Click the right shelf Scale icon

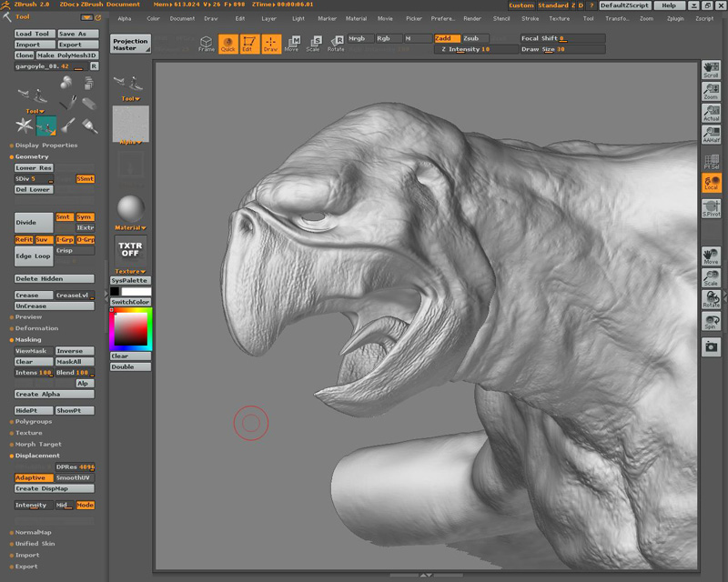pyautogui.click(x=711, y=277)
